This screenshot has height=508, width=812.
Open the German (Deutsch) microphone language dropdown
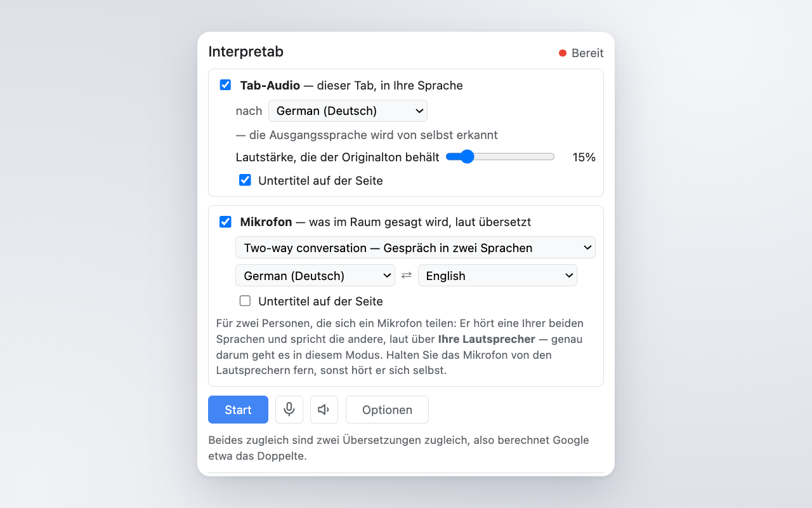pyautogui.click(x=315, y=276)
